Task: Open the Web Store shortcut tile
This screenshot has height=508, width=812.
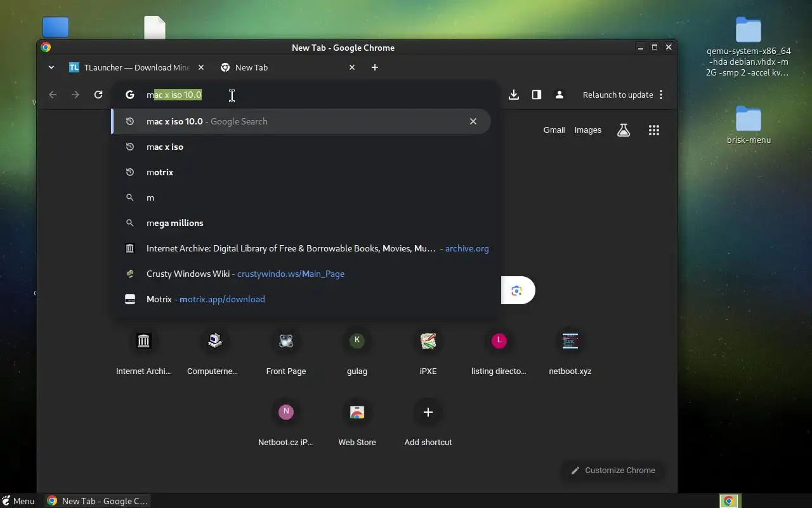Action: point(357,423)
